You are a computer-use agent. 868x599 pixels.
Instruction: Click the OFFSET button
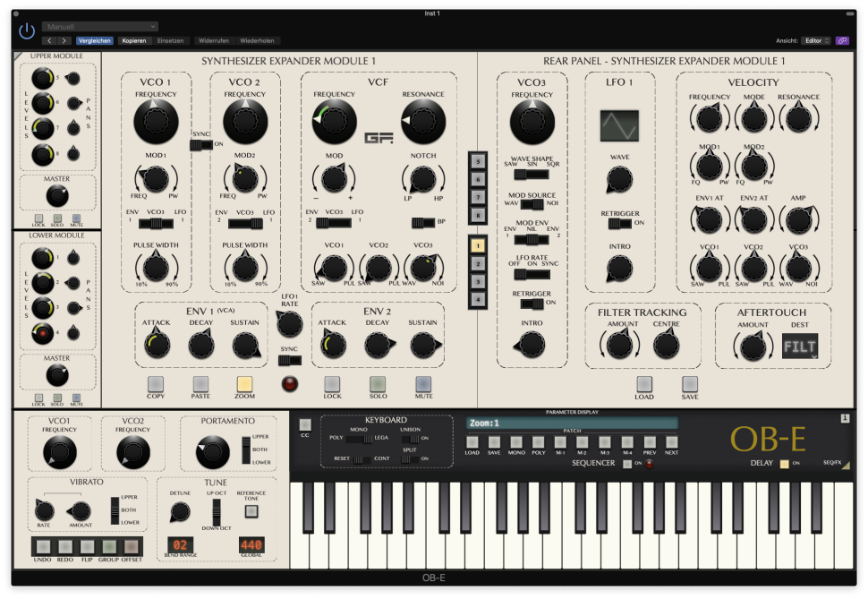pos(132,547)
